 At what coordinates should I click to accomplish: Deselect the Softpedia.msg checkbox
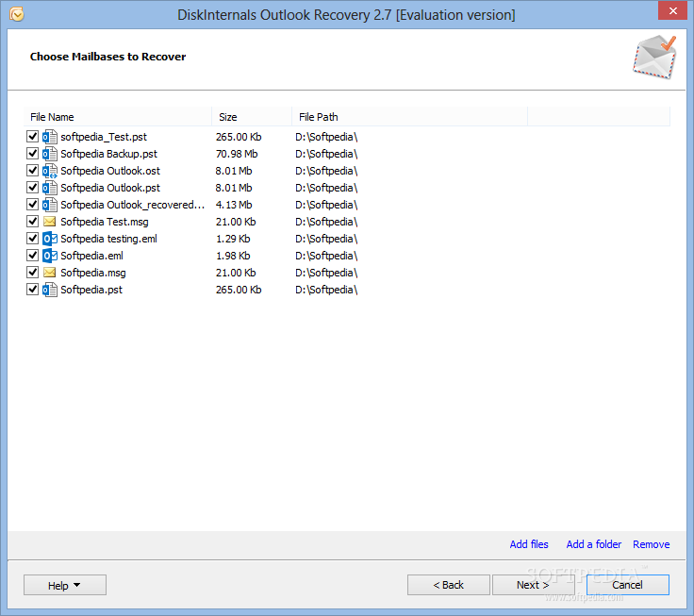click(x=32, y=272)
